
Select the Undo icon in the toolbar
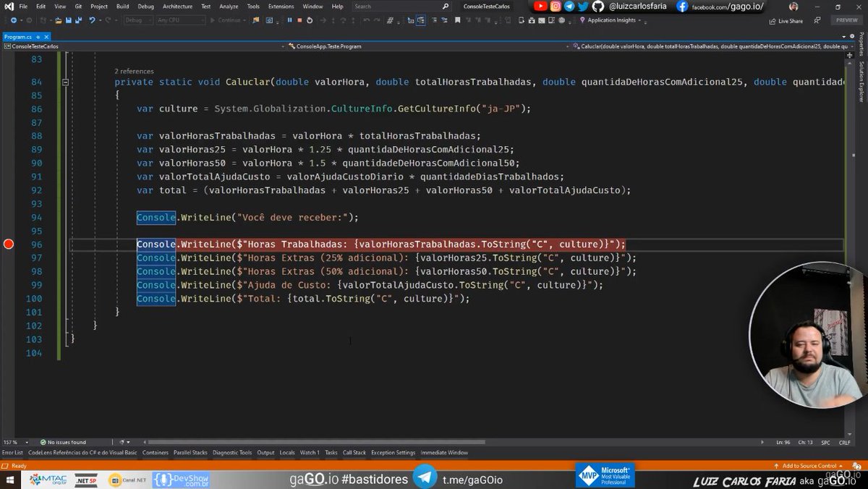pyautogui.click(x=93, y=20)
